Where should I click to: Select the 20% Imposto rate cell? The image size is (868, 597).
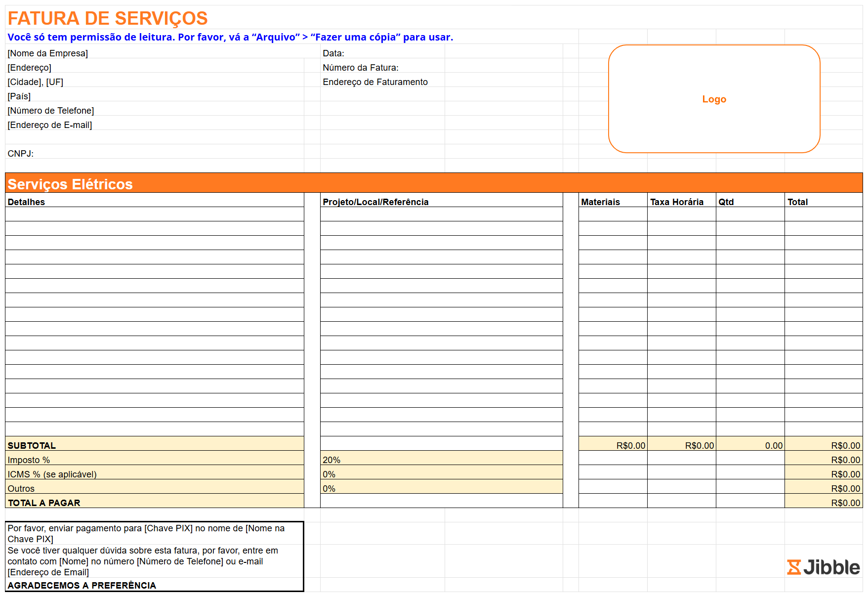coord(441,460)
